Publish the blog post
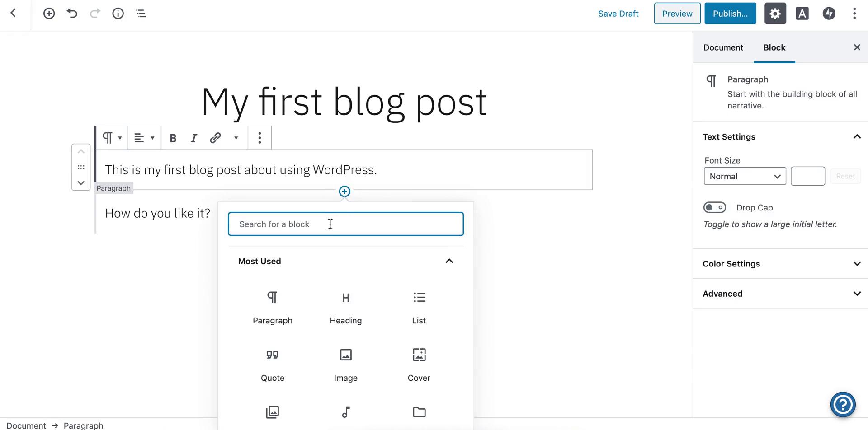868x430 pixels. [730, 13]
